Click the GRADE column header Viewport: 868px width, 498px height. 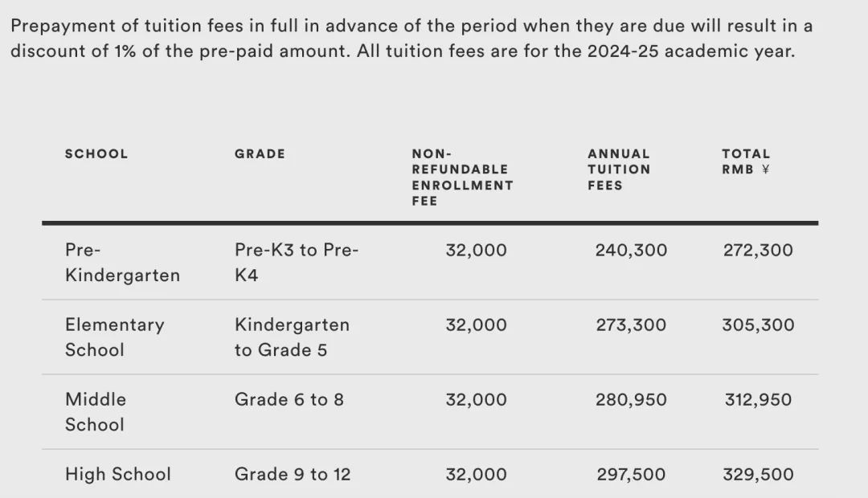(260, 154)
